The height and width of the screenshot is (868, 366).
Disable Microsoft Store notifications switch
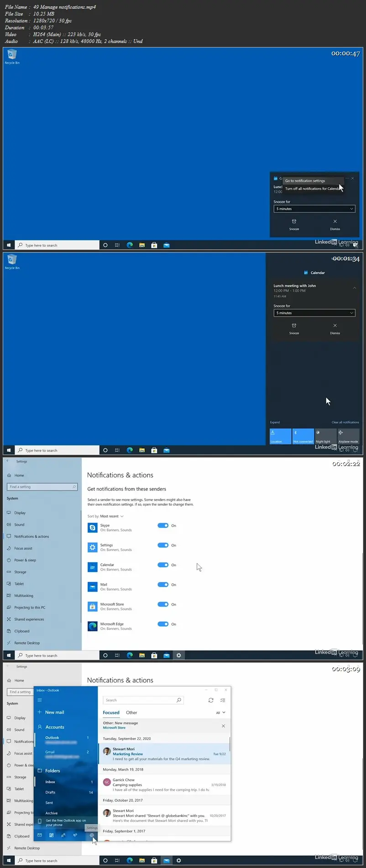(163, 604)
